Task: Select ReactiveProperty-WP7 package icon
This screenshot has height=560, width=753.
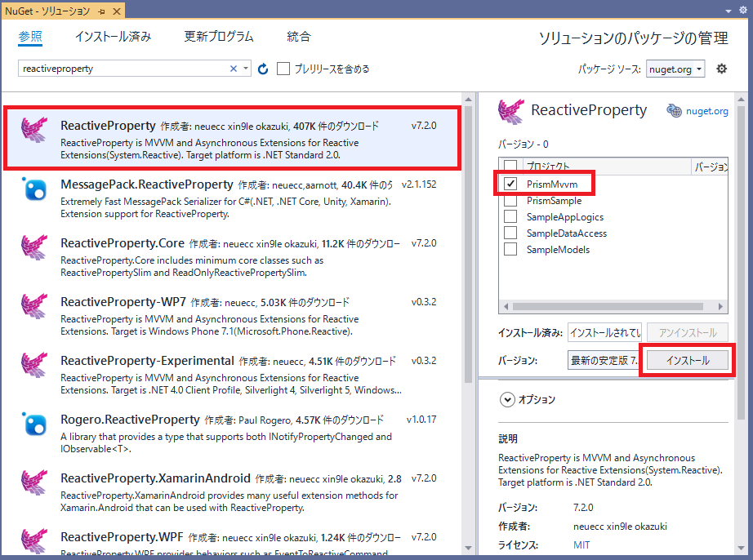Action: 34,306
